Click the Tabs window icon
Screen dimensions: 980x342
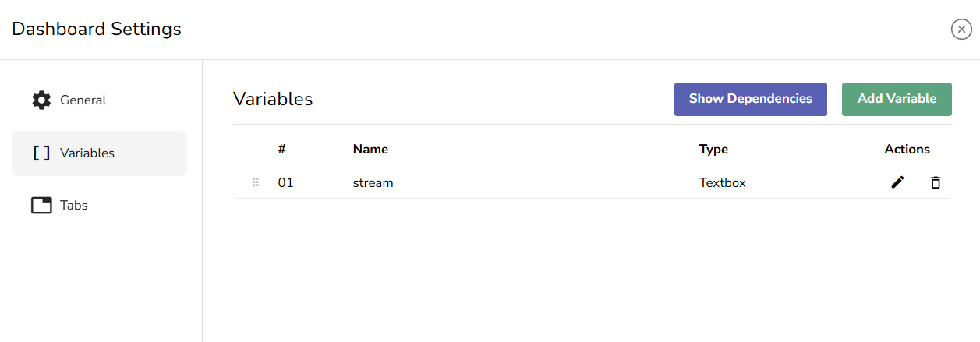41,206
